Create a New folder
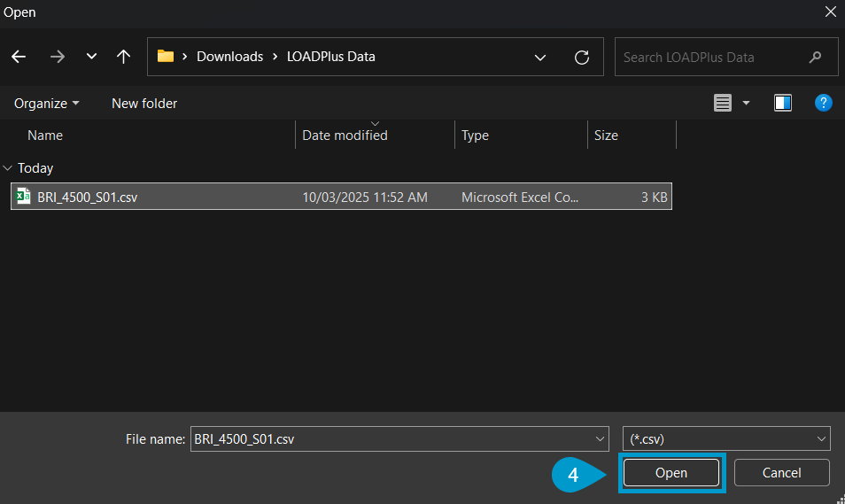845x504 pixels. pyautogui.click(x=143, y=104)
